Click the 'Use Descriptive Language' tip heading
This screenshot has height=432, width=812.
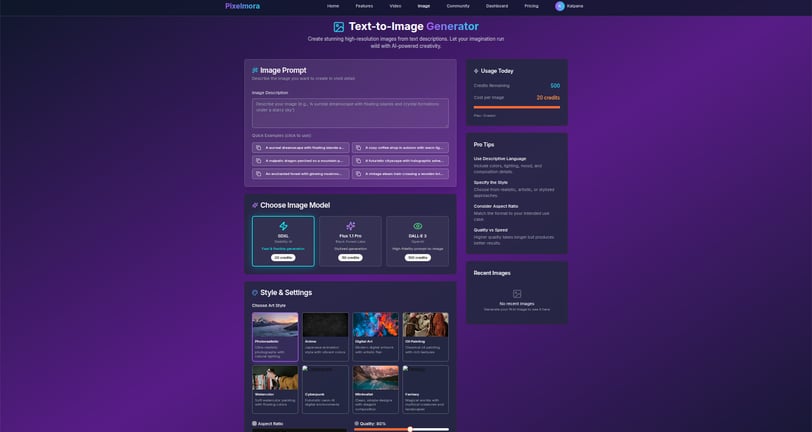[x=500, y=159]
